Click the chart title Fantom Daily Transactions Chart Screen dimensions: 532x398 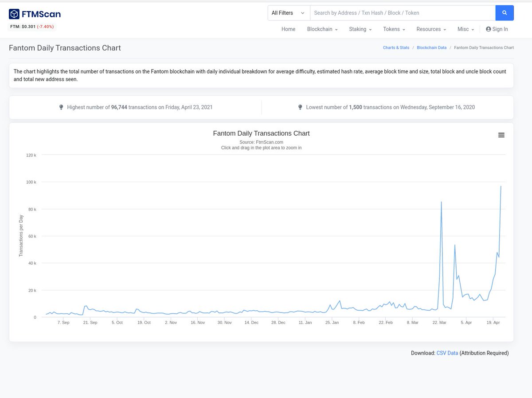pos(261,133)
